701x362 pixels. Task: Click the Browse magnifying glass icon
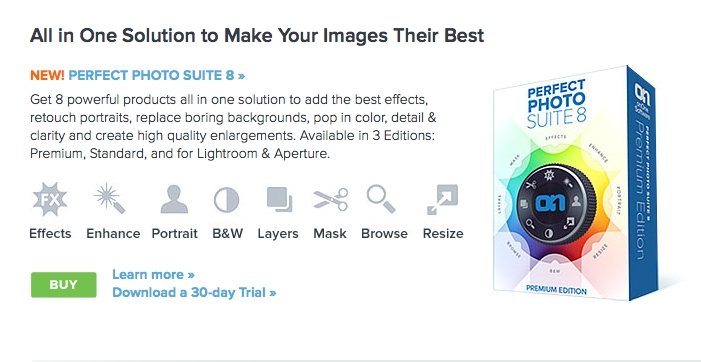[381, 199]
